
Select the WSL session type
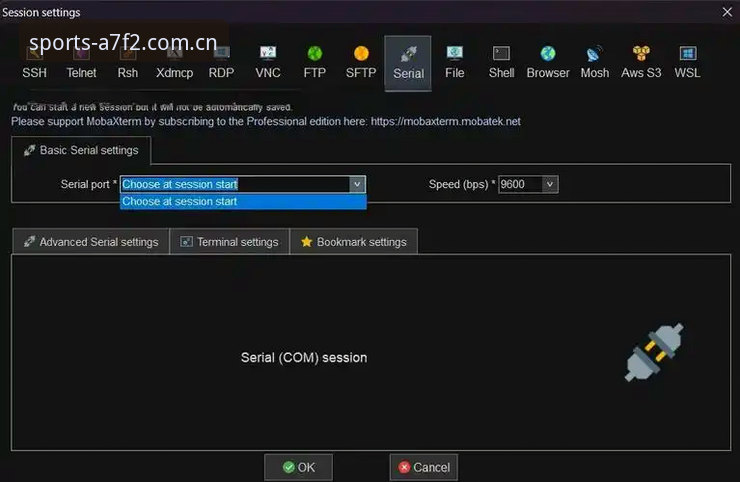687,63
